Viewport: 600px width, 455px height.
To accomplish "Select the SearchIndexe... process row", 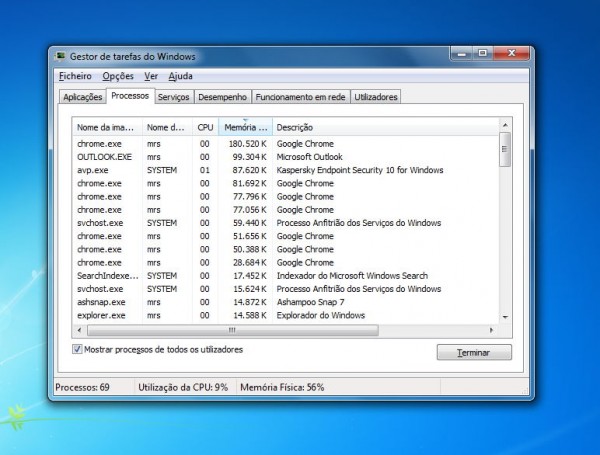I will 285,276.
